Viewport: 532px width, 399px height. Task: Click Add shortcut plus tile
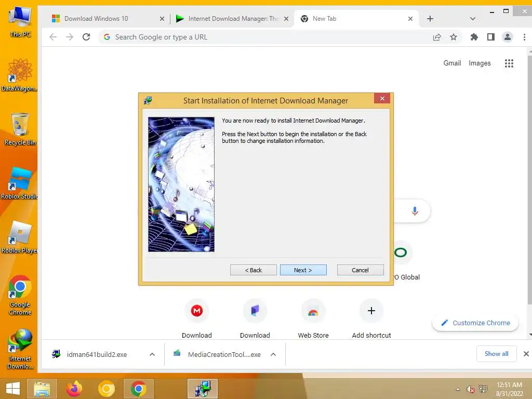371,311
